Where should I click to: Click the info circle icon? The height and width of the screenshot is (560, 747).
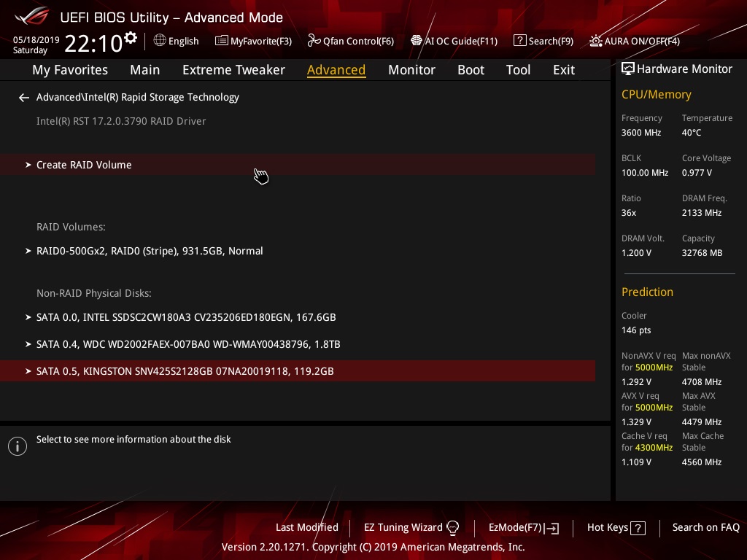(18, 446)
